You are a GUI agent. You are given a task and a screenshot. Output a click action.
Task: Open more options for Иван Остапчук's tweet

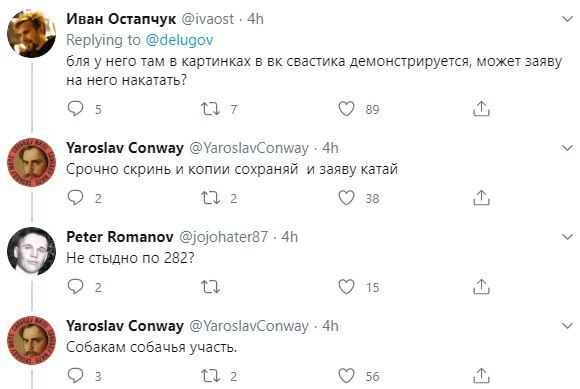pos(567,18)
